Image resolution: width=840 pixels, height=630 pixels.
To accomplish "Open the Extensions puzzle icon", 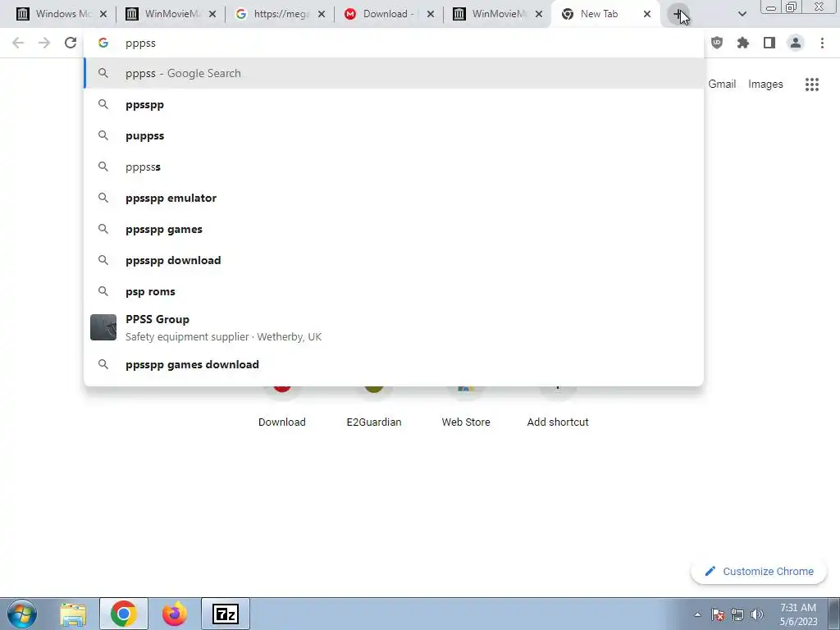I will (743, 43).
